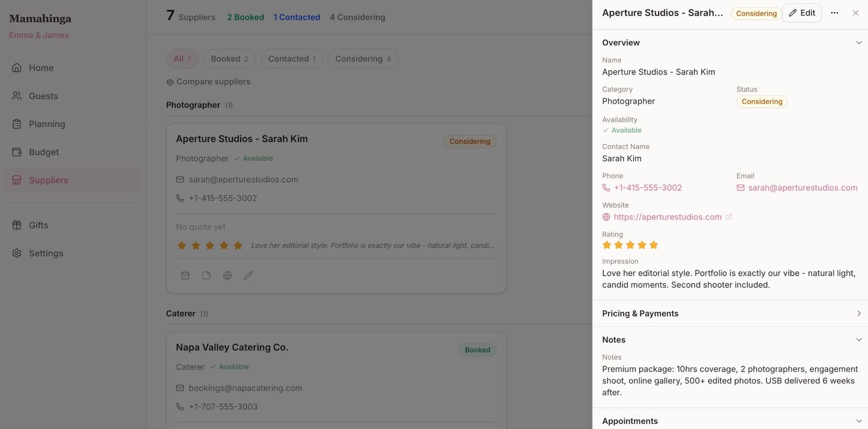Filter suppliers by Booked tab
The image size is (868, 429).
(229, 59)
